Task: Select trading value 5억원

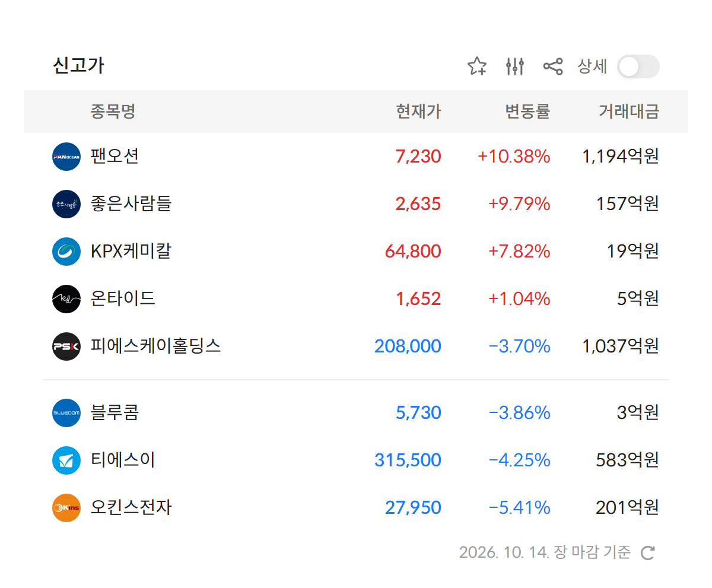Action: click(638, 299)
